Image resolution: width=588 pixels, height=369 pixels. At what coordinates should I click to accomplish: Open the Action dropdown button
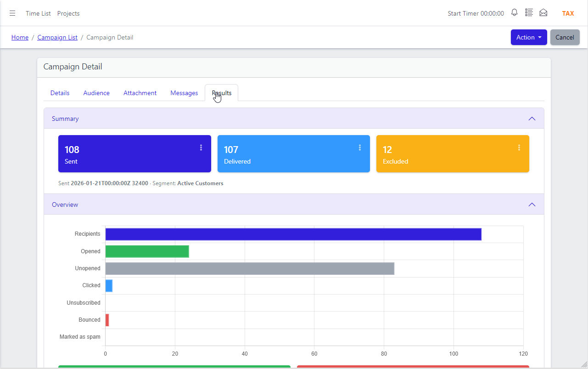pos(529,37)
